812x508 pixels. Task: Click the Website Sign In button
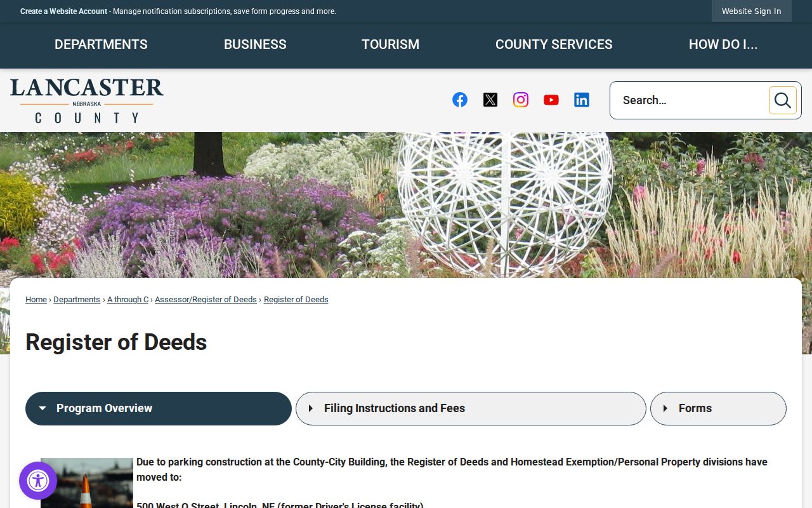pos(752,11)
